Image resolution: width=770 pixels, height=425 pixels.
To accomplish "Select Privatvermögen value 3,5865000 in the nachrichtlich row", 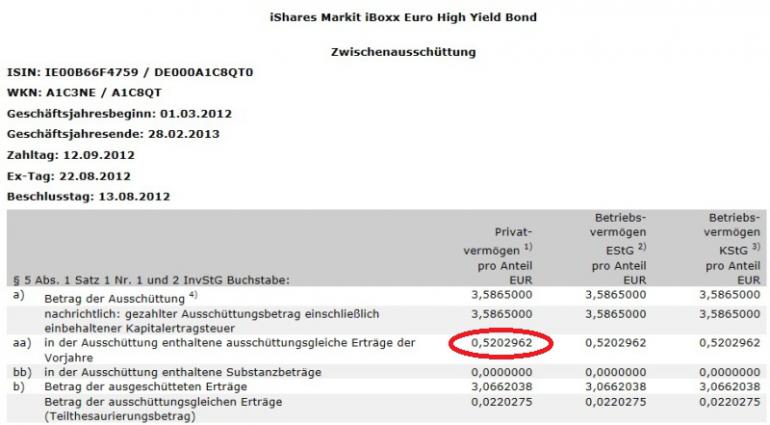I will click(x=502, y=314).
